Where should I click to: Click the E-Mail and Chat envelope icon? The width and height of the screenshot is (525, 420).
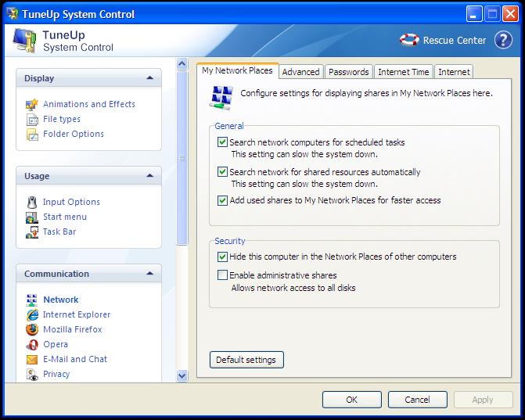point(32,359)
